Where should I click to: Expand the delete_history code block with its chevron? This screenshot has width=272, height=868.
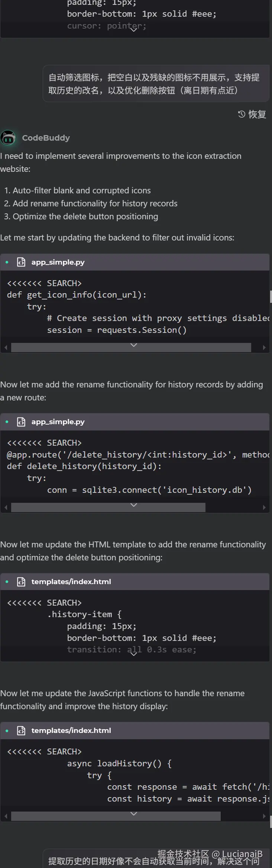click(134, 505)
